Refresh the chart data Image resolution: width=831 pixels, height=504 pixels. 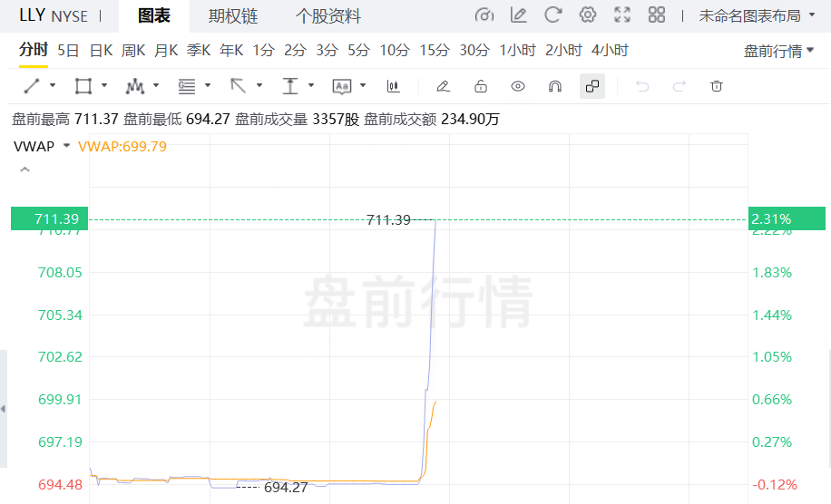click(x=552, y=15)
